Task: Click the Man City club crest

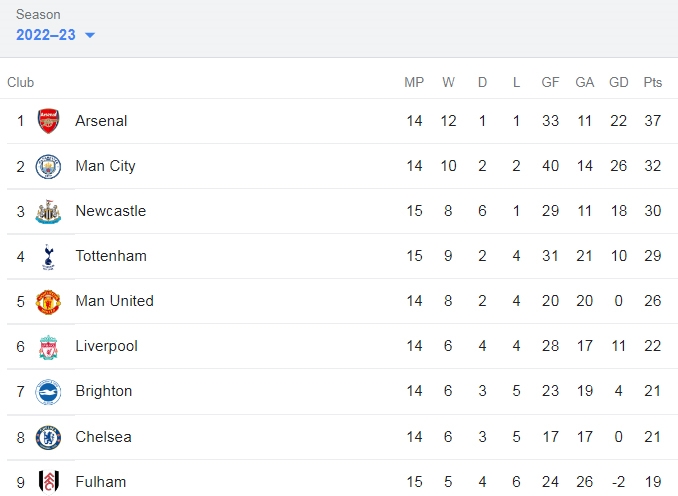Action: point(48,166)
